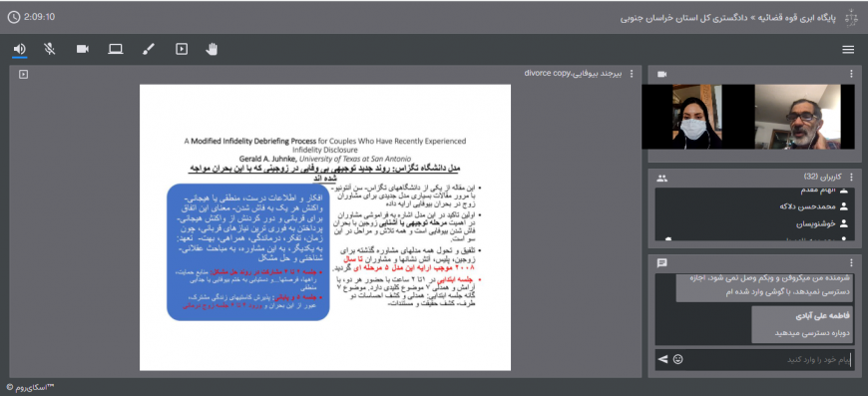Image resolution: width=868 pixels, height=396 pixels.
Task: Mute the speaker audio icon
Action: (x=19, y=49)
